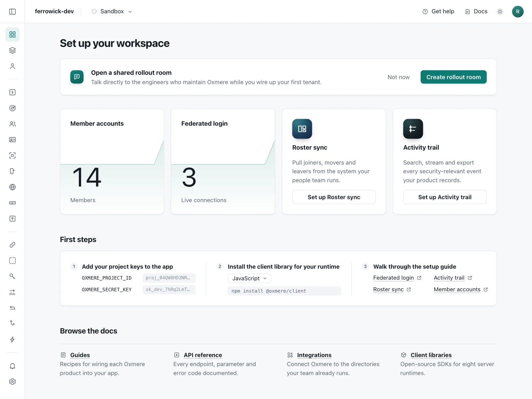
Task: Open the JavaScript runtime dropdown
Action: pyautogui.click(x=249, y=278)
